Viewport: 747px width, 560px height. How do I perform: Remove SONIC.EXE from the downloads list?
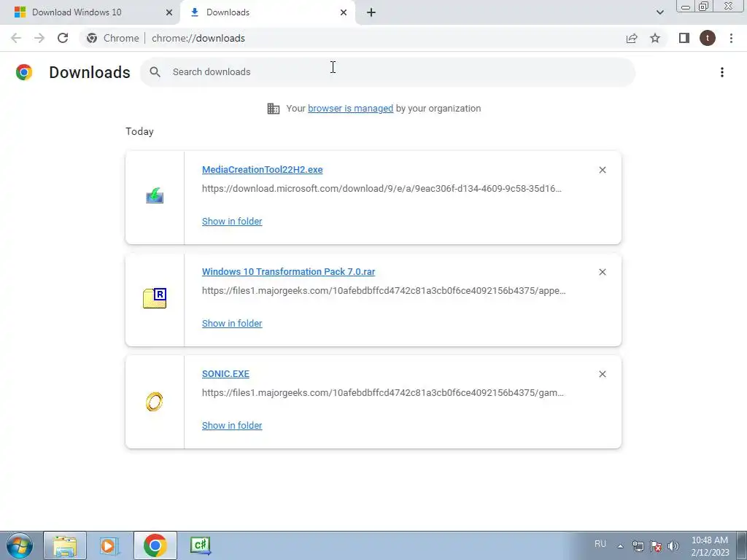coord(602,374)
